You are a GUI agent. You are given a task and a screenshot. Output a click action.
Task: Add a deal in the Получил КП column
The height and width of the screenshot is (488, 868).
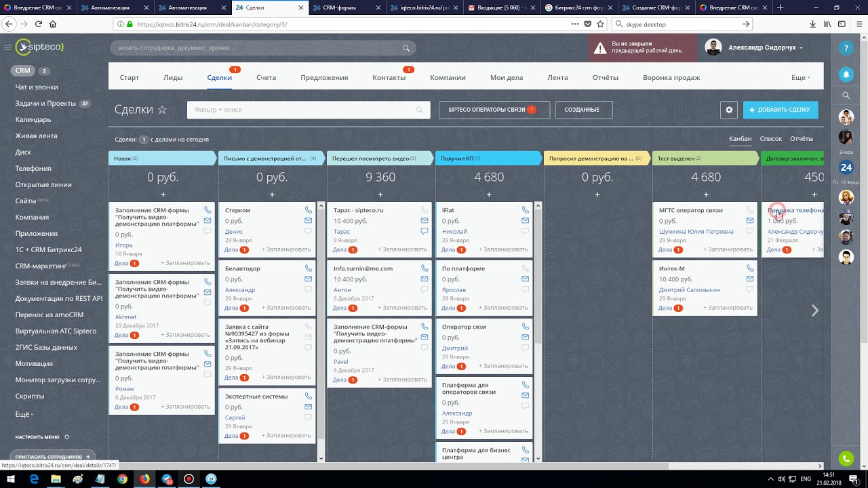tap(489, 195)
